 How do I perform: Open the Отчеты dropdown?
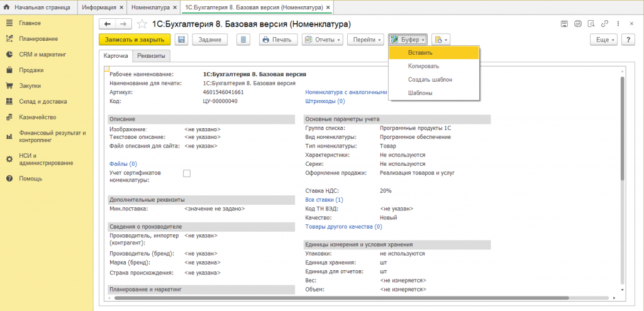tap(323, 40)
